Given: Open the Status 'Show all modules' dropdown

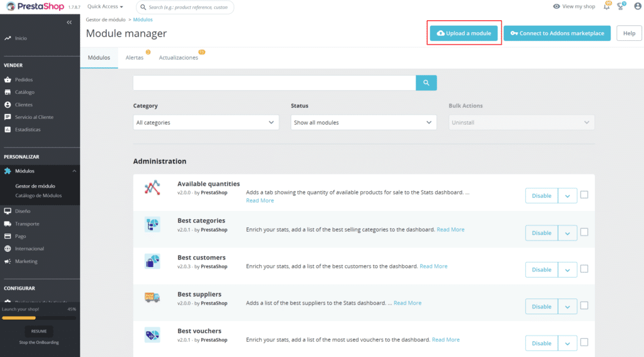Looking at the screenshot, I should pos(364,122).
